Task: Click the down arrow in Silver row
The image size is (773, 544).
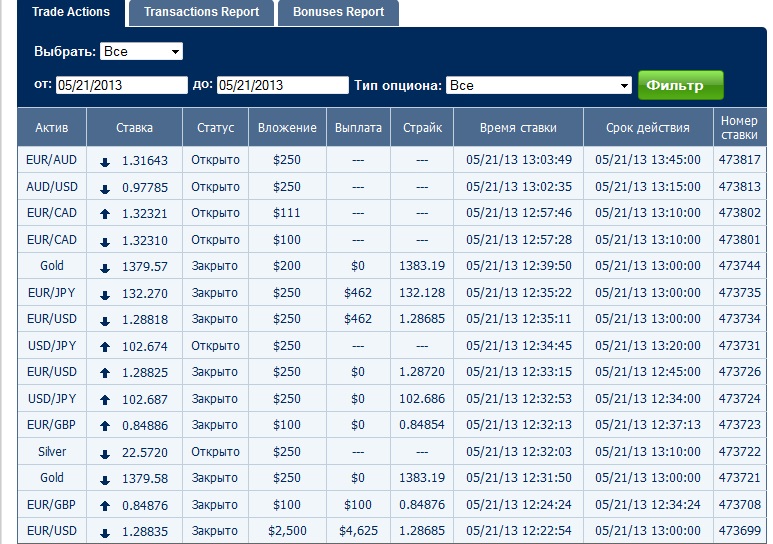Action: pos(105,454)
